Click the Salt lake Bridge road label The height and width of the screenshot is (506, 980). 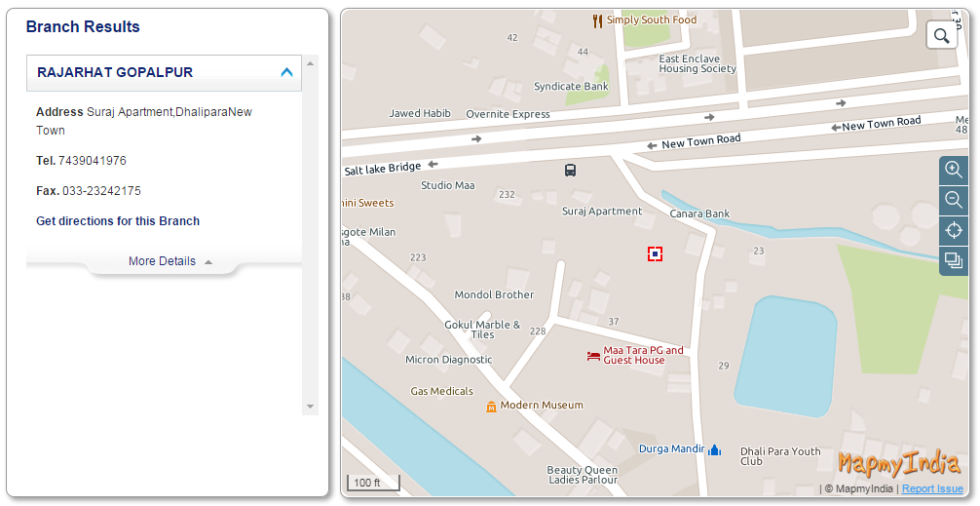383,169
